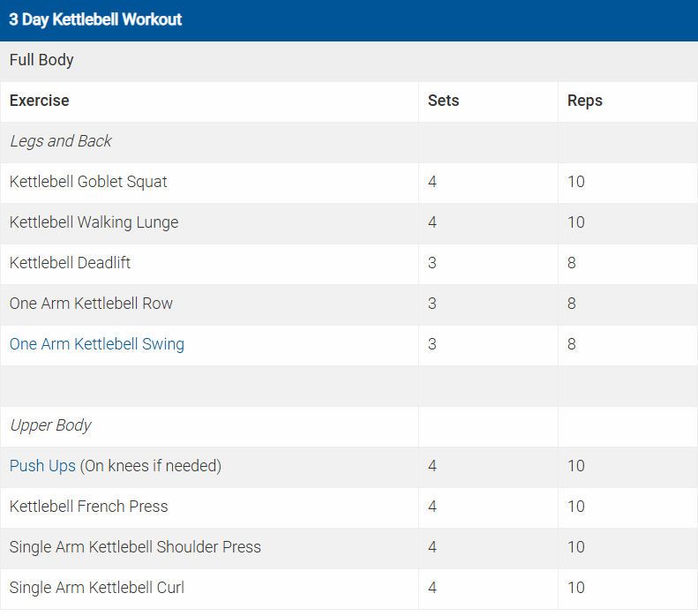This screenshot has width=698, height=616.
Task: Click the 3 Day Kettlebell Workout title
Action: click(x=95, y=19)
